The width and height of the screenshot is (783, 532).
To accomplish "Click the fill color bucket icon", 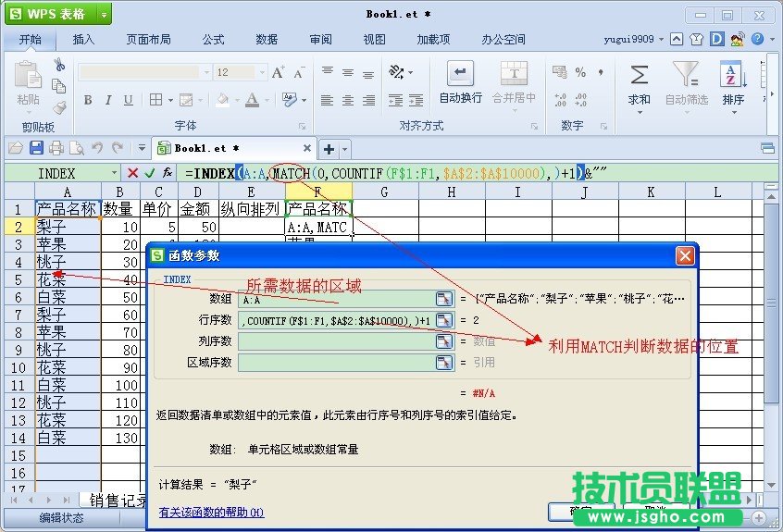I will pyautogui.click(x=223, y=100).
